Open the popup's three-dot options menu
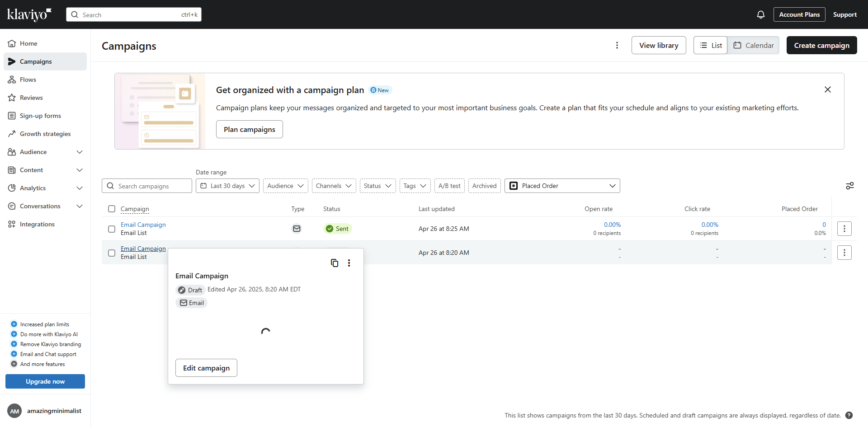 (x=349, y=263)
